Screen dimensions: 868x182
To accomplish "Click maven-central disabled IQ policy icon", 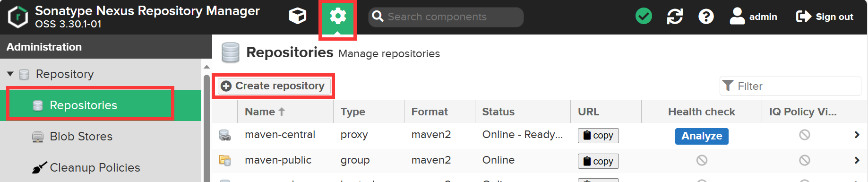I will 805,135.
